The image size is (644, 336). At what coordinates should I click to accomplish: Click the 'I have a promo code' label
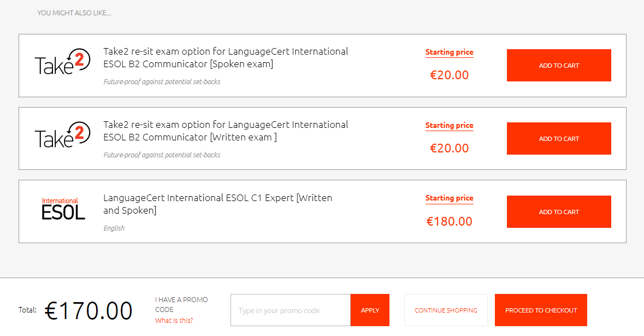pyautogui.click(x=181, y=305)
